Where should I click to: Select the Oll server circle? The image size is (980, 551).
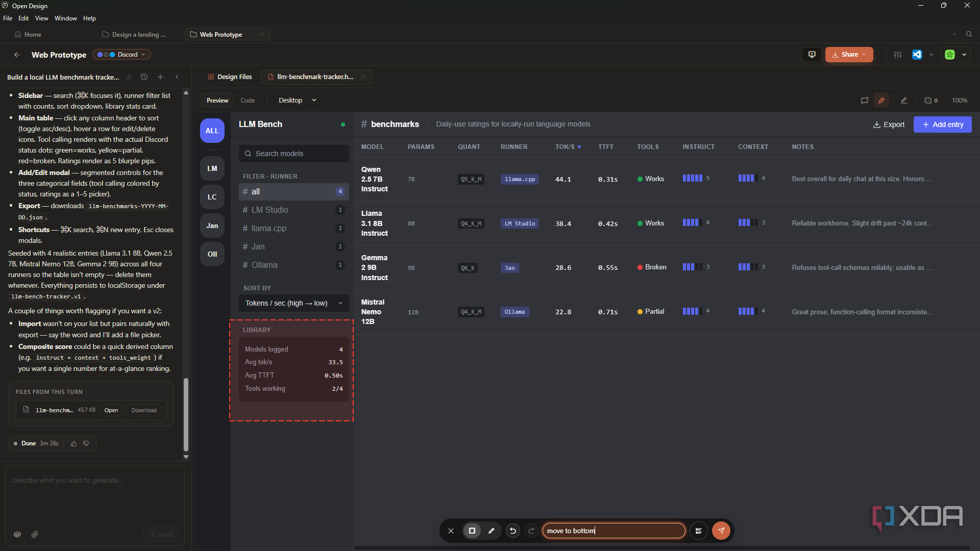pos(212,254)
